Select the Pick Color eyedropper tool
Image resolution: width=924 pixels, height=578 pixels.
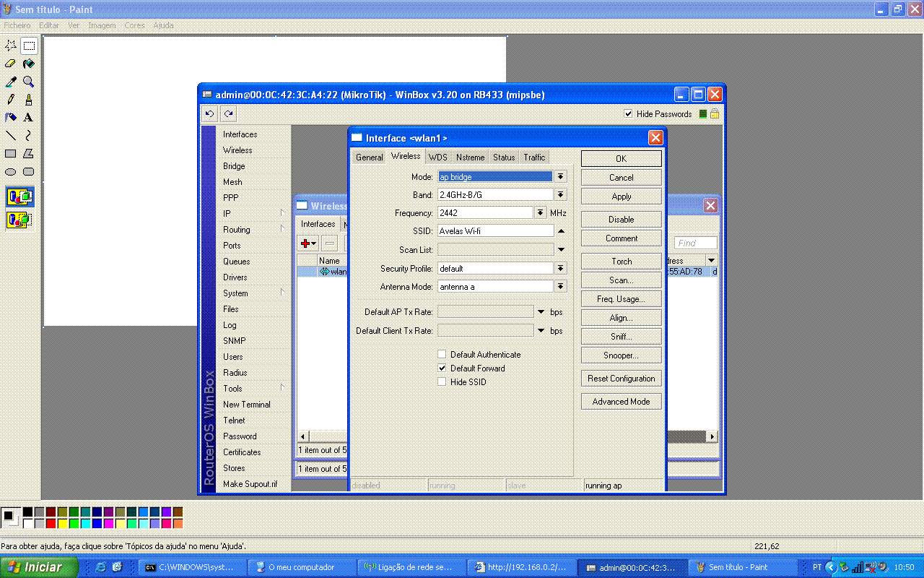click(11, 82)
